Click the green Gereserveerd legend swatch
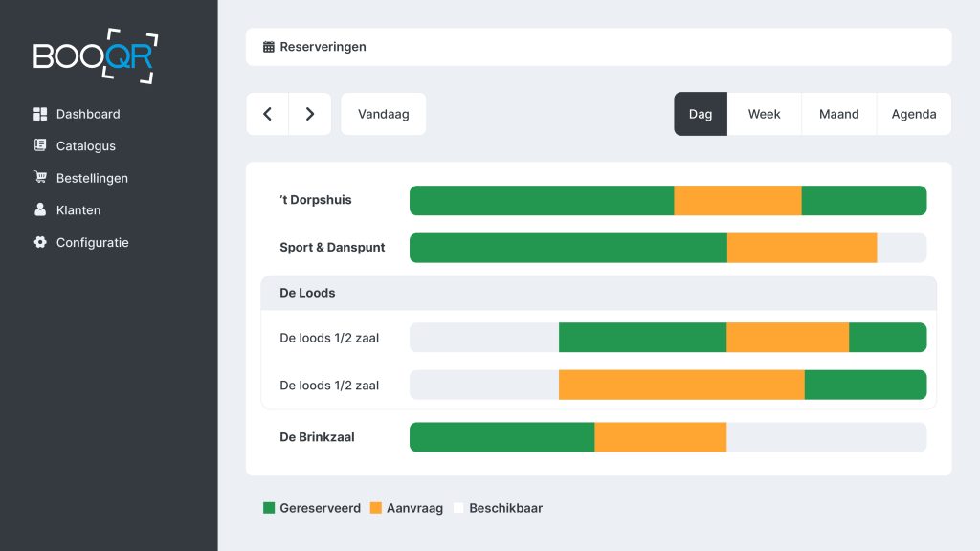980x551 pixels. (x=269, y=508)
